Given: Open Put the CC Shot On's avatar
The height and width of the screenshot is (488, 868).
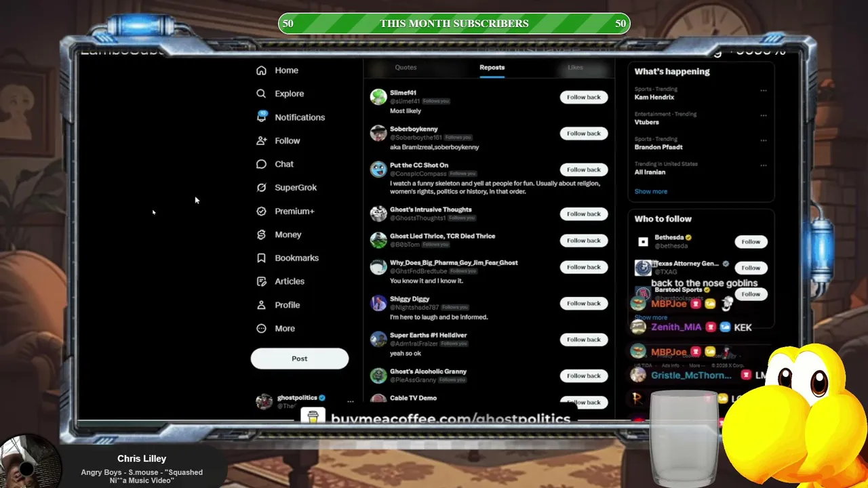Looking at the screenshot, I should pos(378,169).
